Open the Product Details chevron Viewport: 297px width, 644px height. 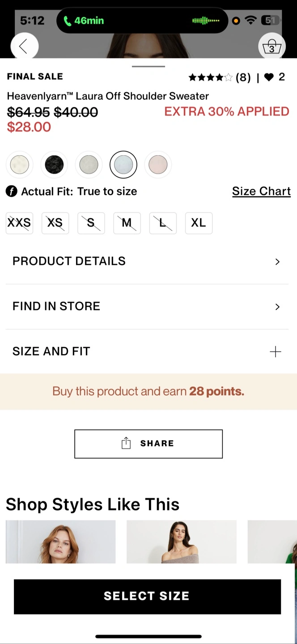pyautogui.click(x=277, y=262)
